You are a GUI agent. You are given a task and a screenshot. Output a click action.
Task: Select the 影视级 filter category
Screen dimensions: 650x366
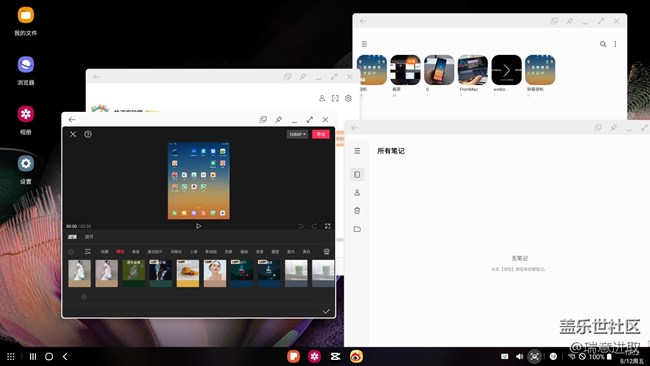(x=211, y=252)
